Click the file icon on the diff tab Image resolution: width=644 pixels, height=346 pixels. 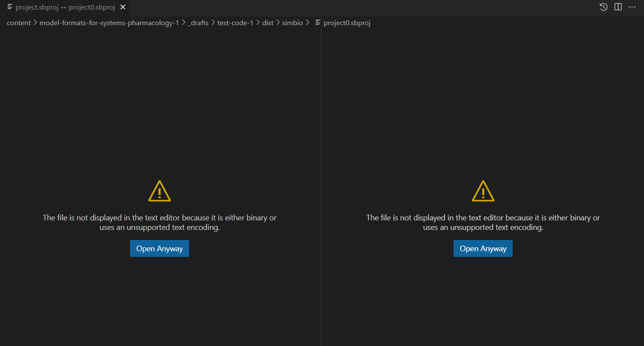(10, 7)
